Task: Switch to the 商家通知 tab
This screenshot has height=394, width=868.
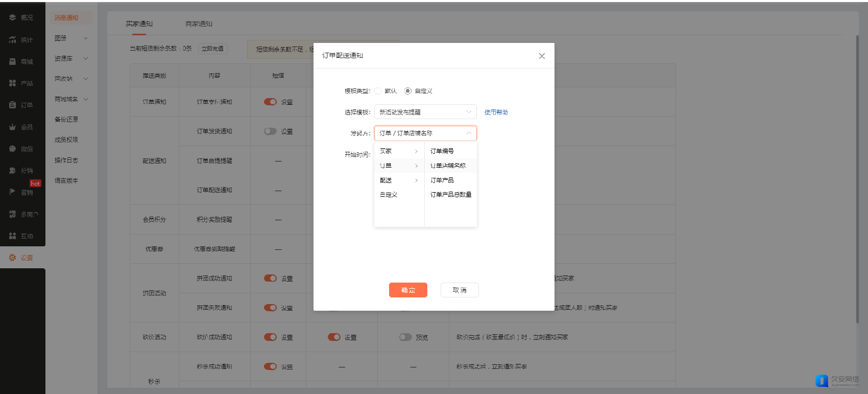Action: click(x=199, y=24)
